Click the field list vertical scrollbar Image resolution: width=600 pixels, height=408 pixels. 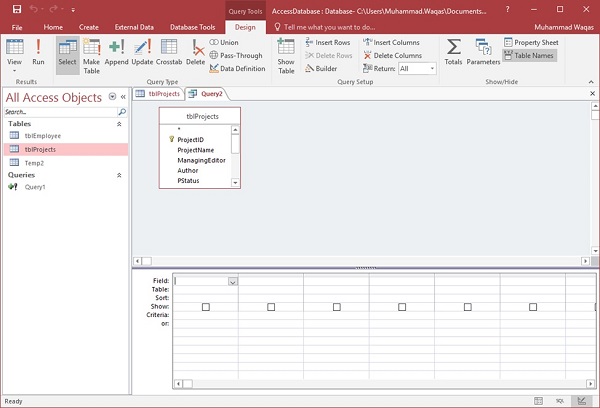pos(236,156)
